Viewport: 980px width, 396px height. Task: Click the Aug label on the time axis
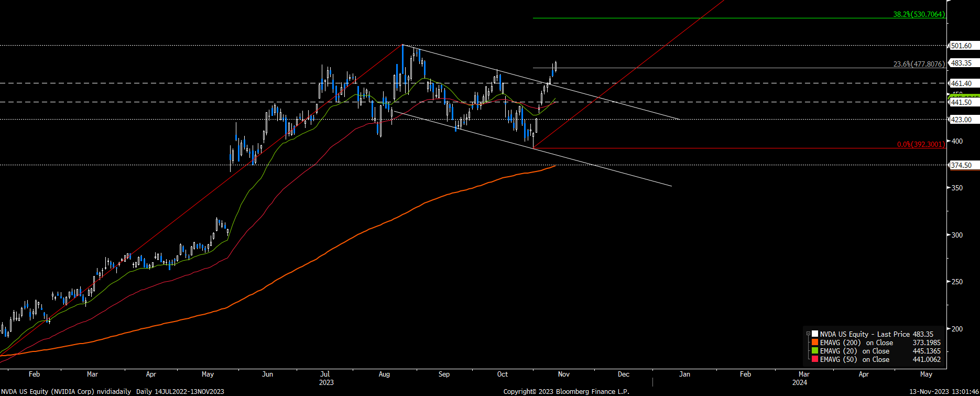(384, 374)
